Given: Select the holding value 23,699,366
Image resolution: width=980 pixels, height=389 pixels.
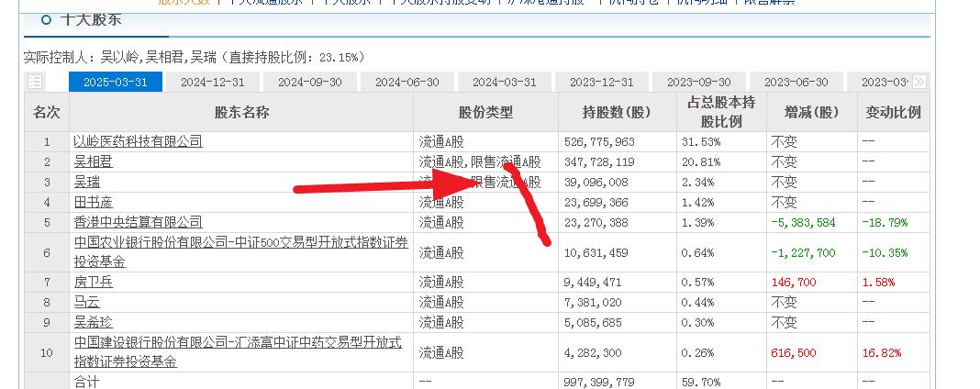Looking at the screenshot, I should (596, 203).
